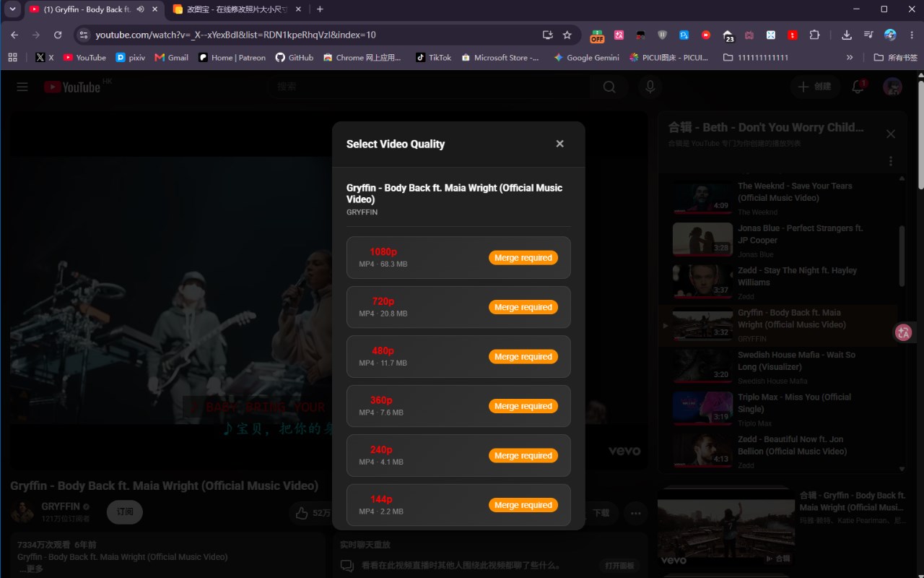Open the tab search chevron dropdown
The width and height of the screenshot is (924, 578).
pyautogui.click(x=12, y=9)
